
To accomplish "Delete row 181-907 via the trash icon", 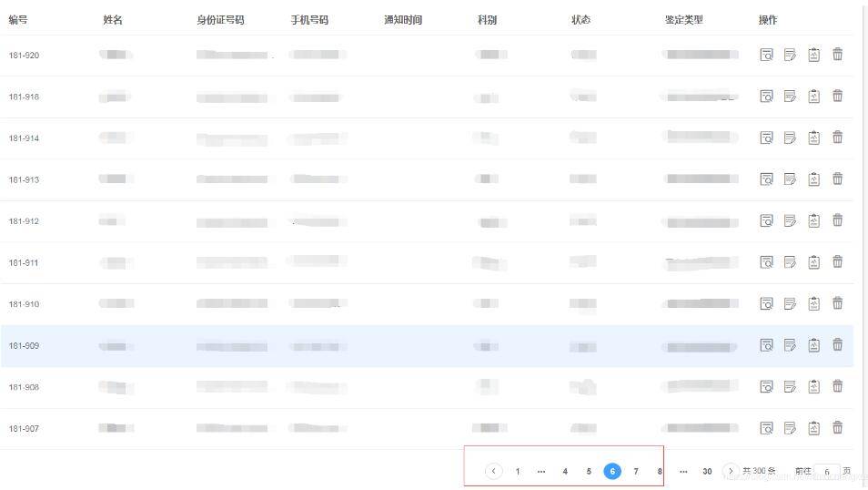I will pos(838,427).
